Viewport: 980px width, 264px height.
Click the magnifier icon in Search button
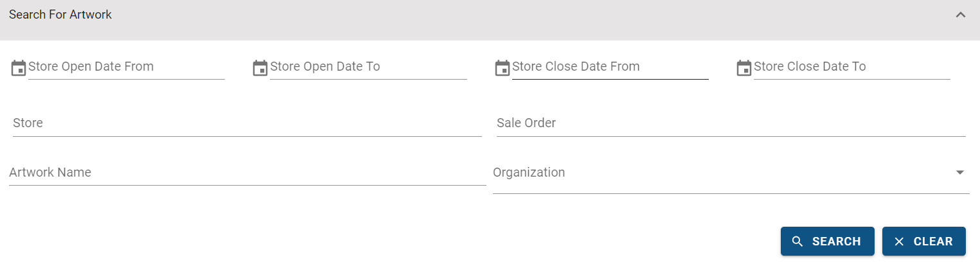(x=797, y=242)
